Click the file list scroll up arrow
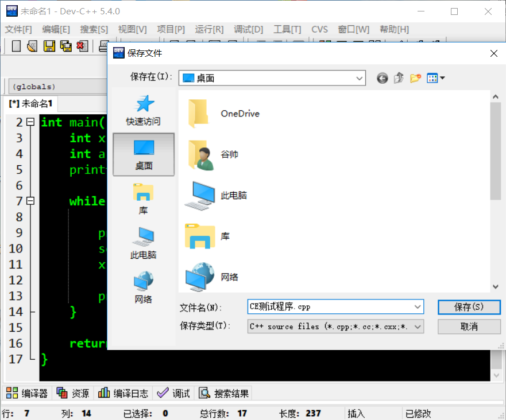 [x=495, y=96]
